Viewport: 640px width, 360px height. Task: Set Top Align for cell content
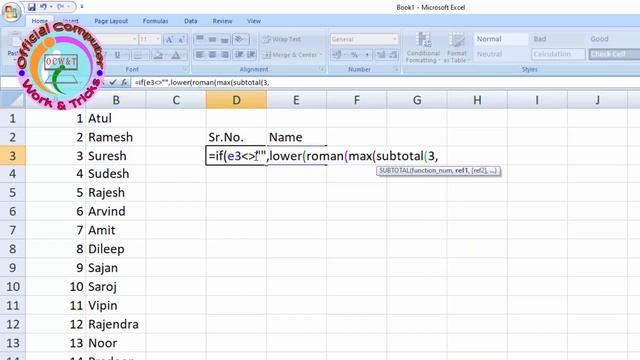click(x=200, y=39)
